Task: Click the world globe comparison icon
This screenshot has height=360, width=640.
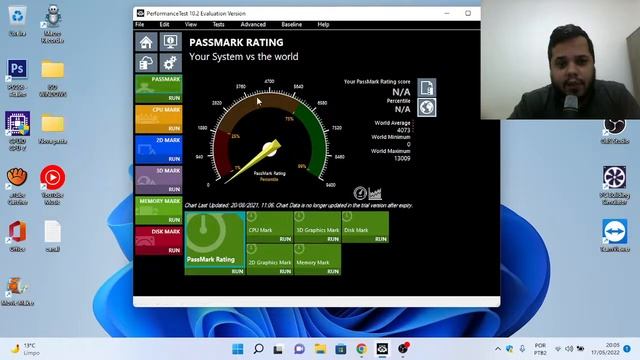Action: 427,107
